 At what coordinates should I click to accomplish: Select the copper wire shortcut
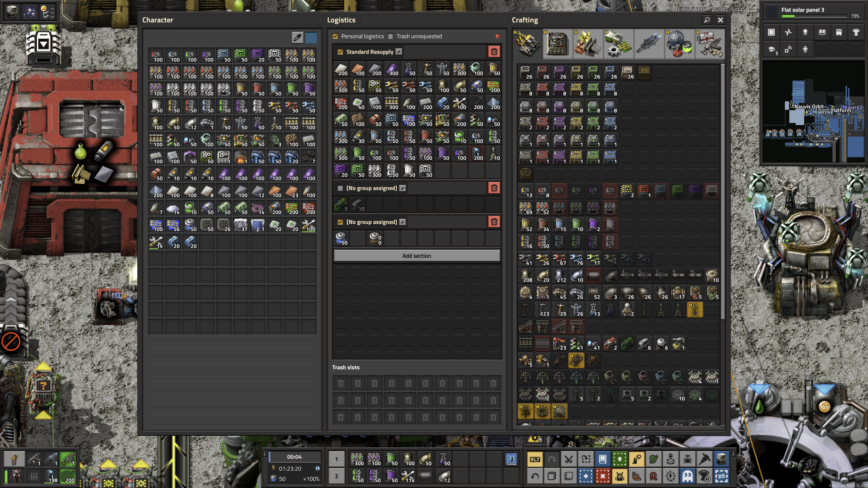point(637,476)
